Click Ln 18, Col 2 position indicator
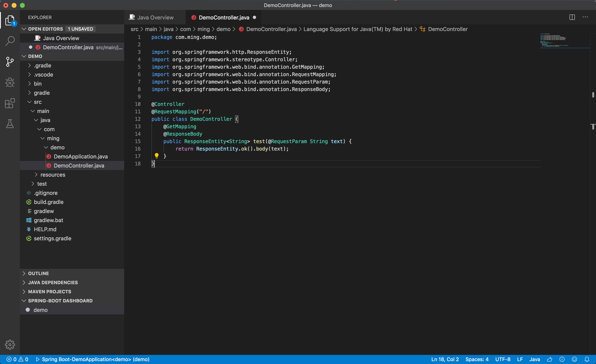The width and height of the screenshot is (596, 364). 445,359
